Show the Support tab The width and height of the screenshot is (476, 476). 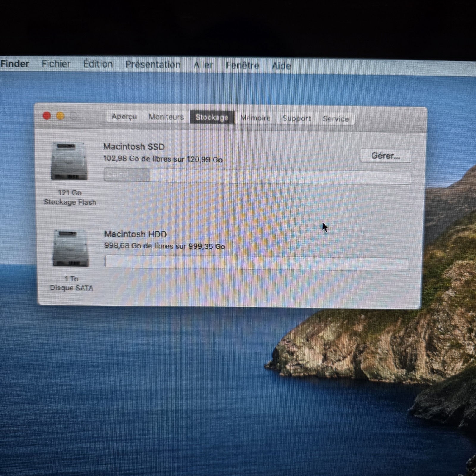coord(297,118)
